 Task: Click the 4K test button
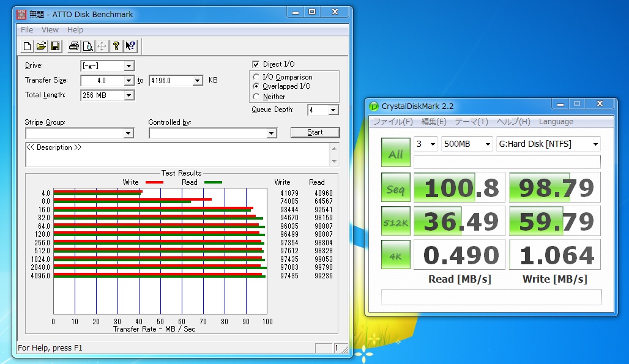coord(395,254)
